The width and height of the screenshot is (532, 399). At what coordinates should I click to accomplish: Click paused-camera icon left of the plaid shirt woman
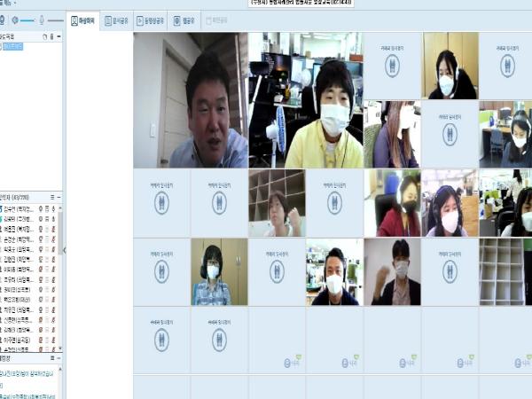[x=162, y=272]
